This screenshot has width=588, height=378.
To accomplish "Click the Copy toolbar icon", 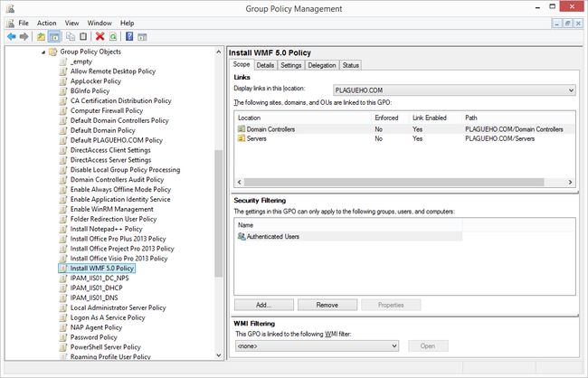I will click(x=71, y=36).
